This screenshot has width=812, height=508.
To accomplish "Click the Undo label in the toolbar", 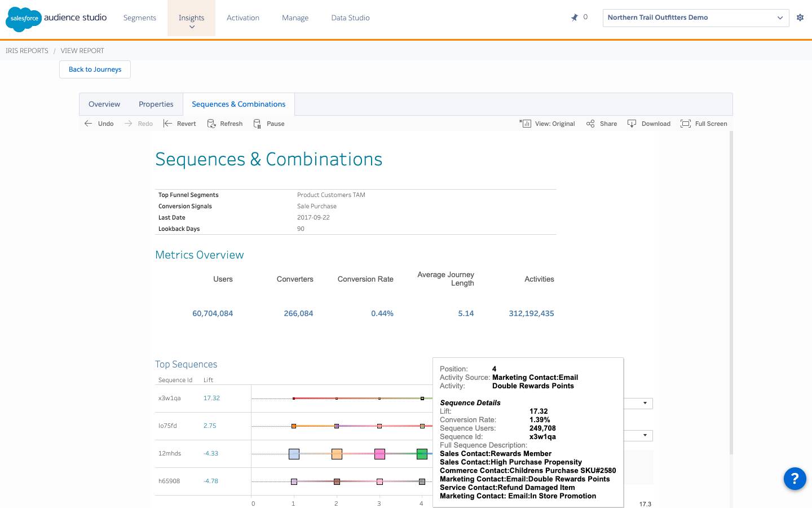I will click(x=106, y=124).
